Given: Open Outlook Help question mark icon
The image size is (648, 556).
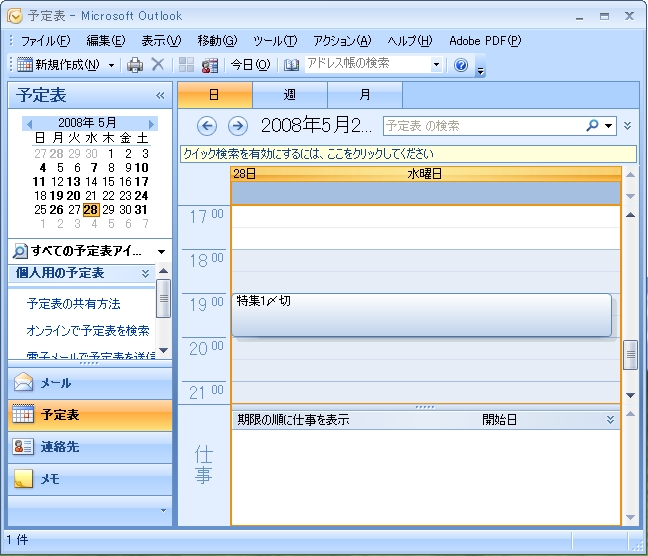Looking at the screenshot, I should pos(461,65).
